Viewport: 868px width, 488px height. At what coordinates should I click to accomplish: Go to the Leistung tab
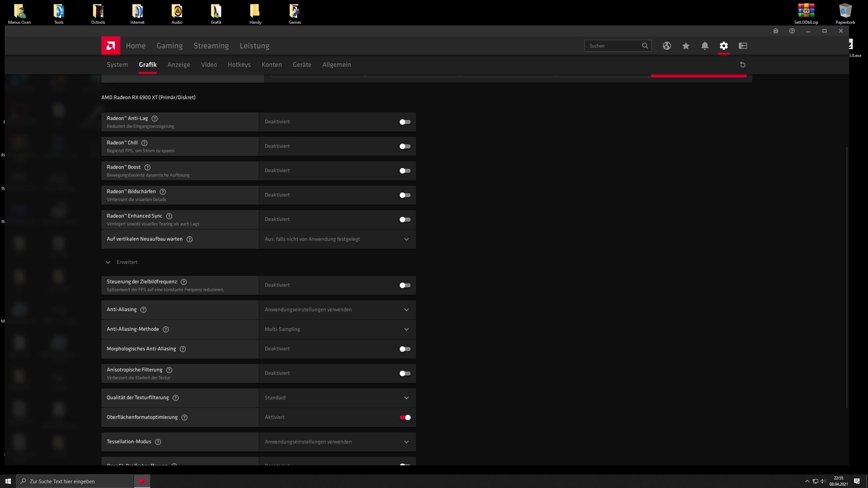pos(254,46)
